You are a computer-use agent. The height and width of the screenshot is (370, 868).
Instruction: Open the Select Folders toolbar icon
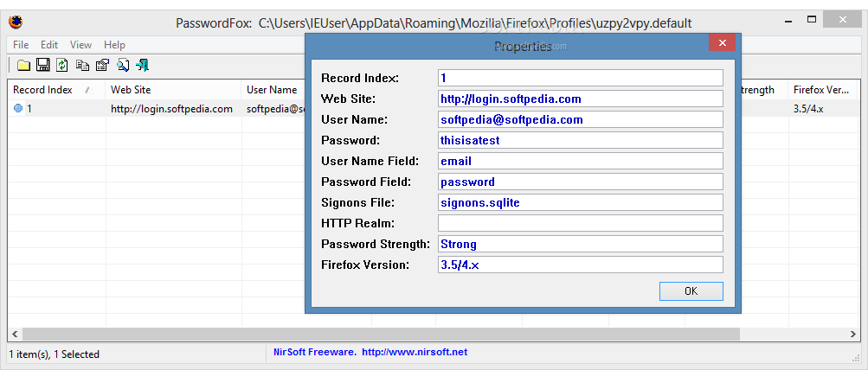pyautogui.click(x=23, y=65)
